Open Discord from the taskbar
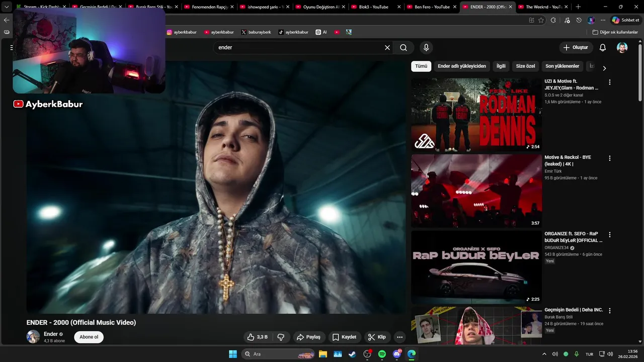 pos(397,354)
